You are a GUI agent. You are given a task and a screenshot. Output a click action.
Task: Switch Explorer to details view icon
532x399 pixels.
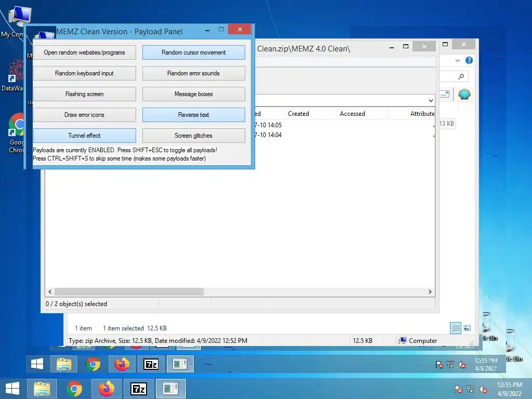coord(456,328)
